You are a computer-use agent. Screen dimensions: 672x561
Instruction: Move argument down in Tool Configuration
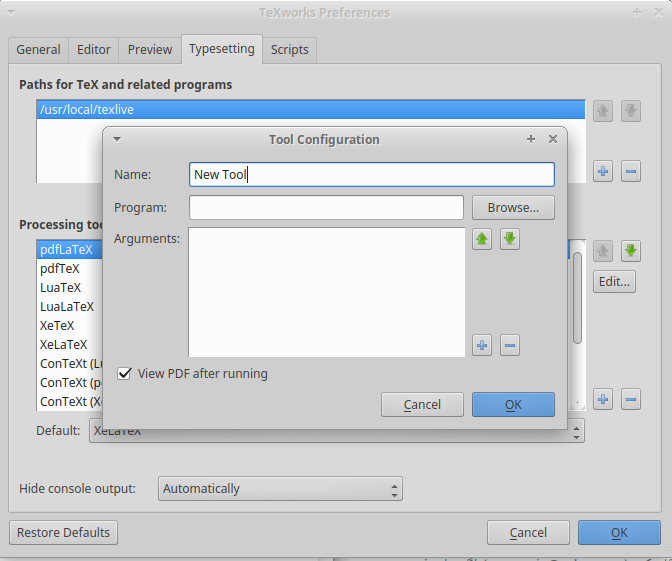click(x=510, y=239)
